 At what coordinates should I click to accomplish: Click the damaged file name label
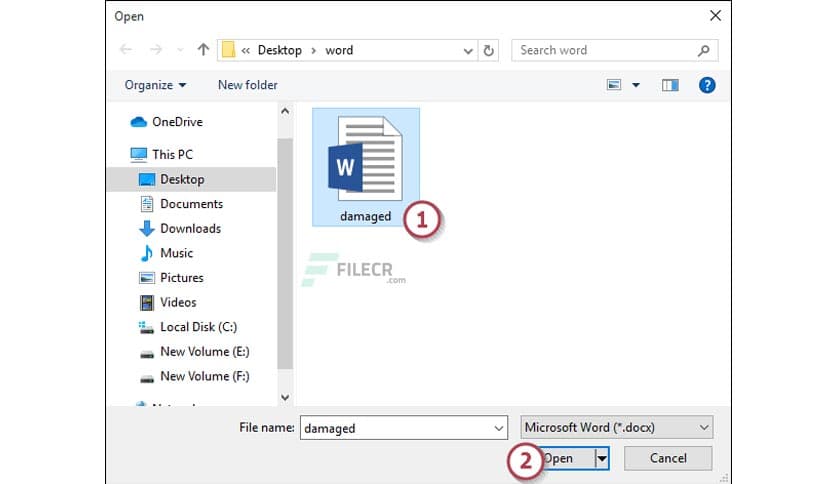365,216
